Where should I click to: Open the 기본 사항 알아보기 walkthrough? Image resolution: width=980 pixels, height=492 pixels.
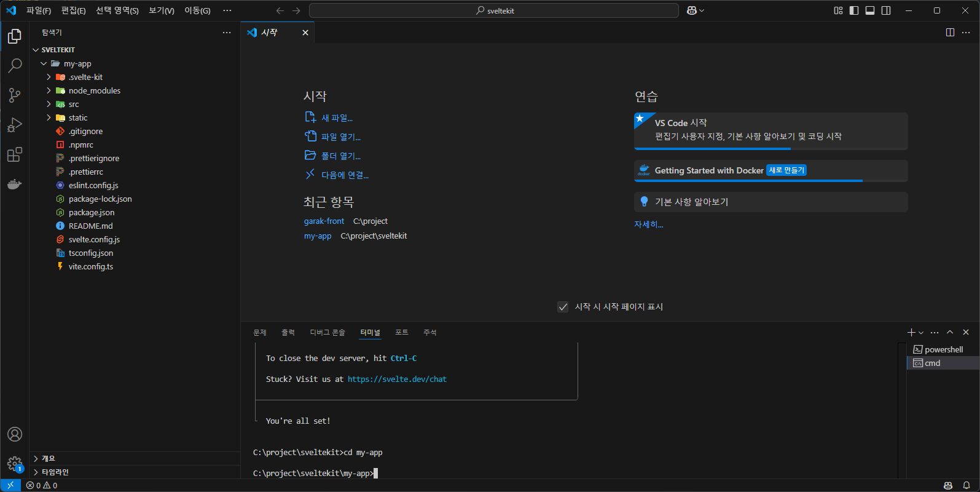pos(770,202)
